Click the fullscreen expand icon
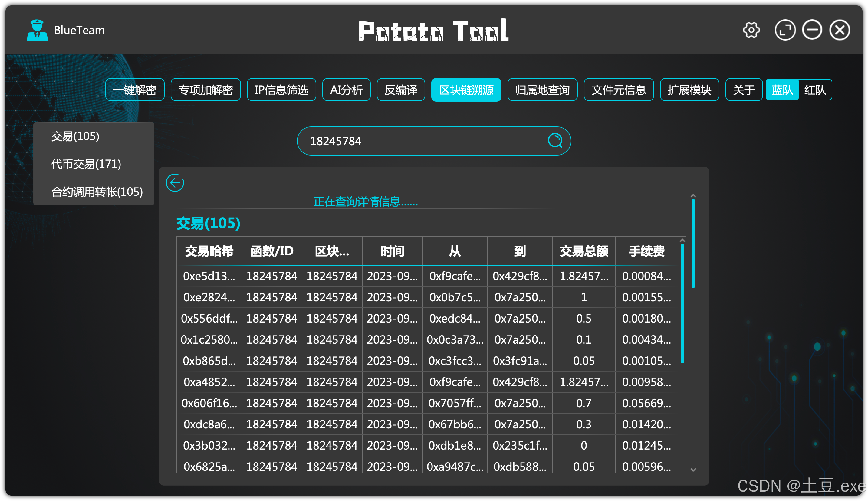Viewport: 868px width, 501px height. pos(785,30)
